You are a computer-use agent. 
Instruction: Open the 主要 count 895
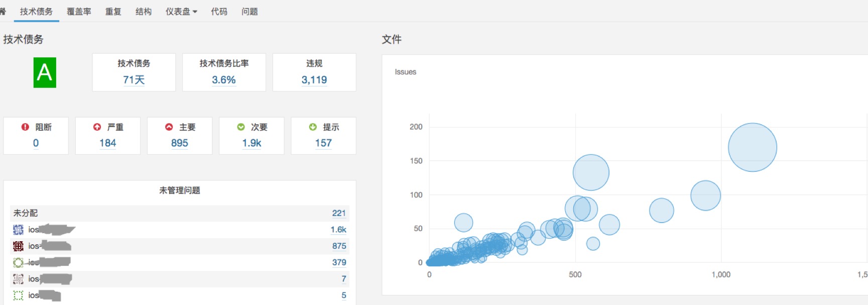click(179, 143)
